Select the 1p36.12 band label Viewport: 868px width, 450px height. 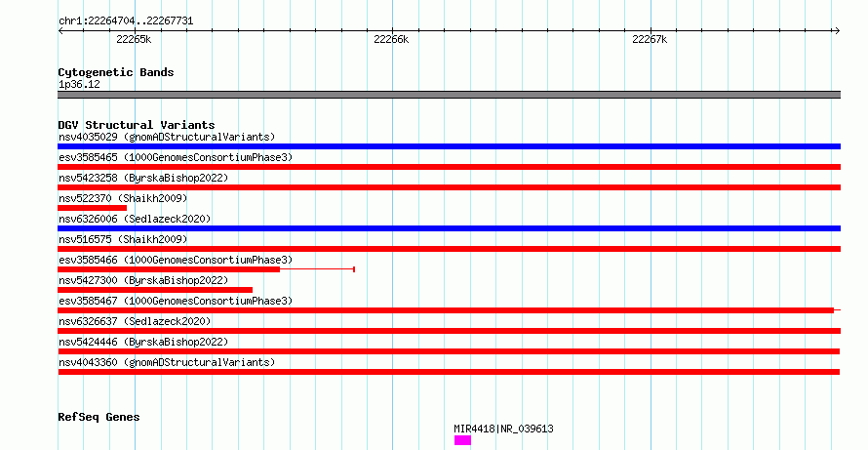(x=79, y=84)
